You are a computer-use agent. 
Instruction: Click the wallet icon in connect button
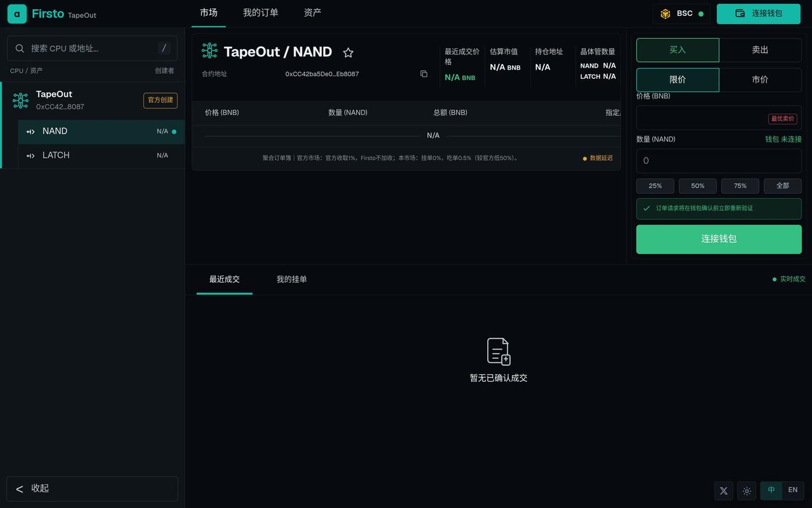pos(740,13)
